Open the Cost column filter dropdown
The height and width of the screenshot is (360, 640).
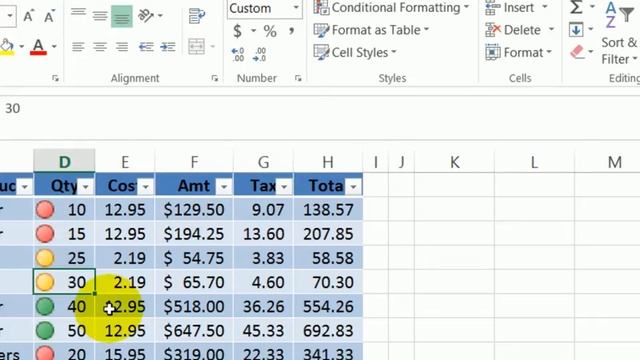(x=145, y=187)
